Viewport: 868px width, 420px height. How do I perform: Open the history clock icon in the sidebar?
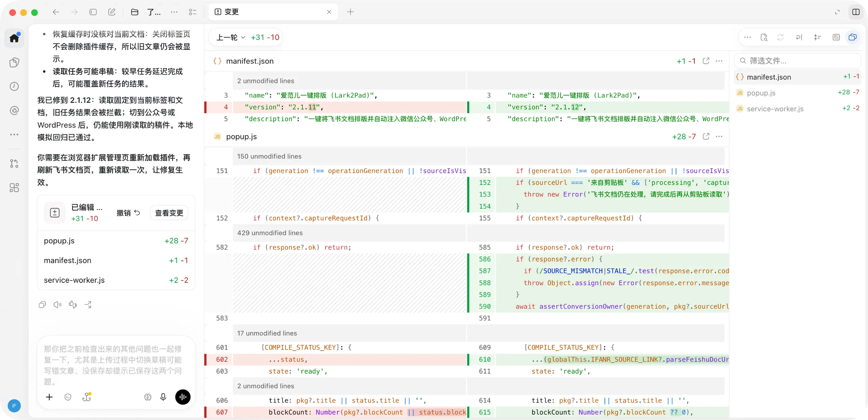tap(14, 86)
